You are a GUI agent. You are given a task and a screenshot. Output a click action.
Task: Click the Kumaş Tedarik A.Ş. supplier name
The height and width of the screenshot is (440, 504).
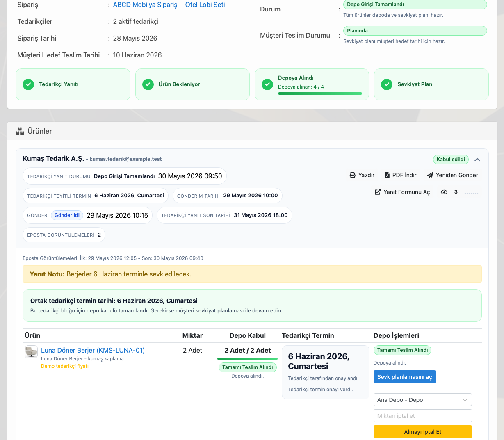53,159
